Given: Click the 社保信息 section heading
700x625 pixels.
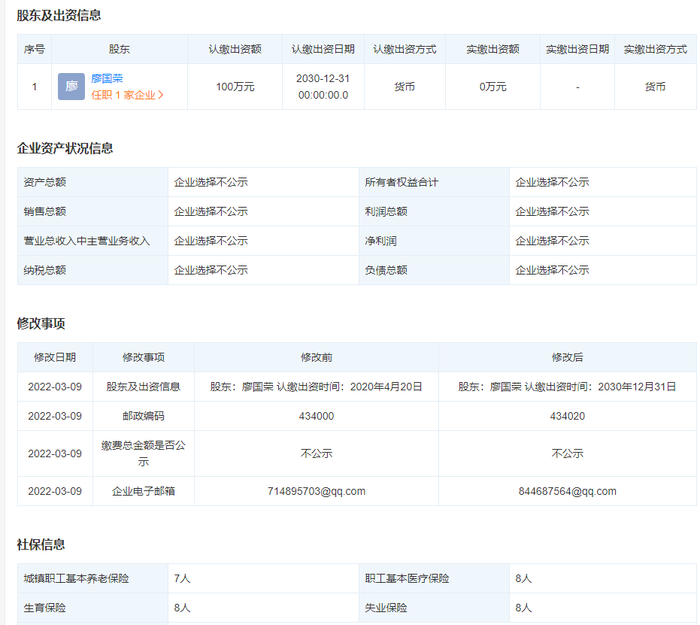Looking at the screenshot, I should [41, 545].
